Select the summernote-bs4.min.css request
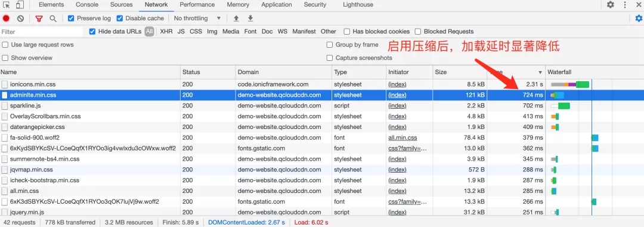 tap(322, 159)
